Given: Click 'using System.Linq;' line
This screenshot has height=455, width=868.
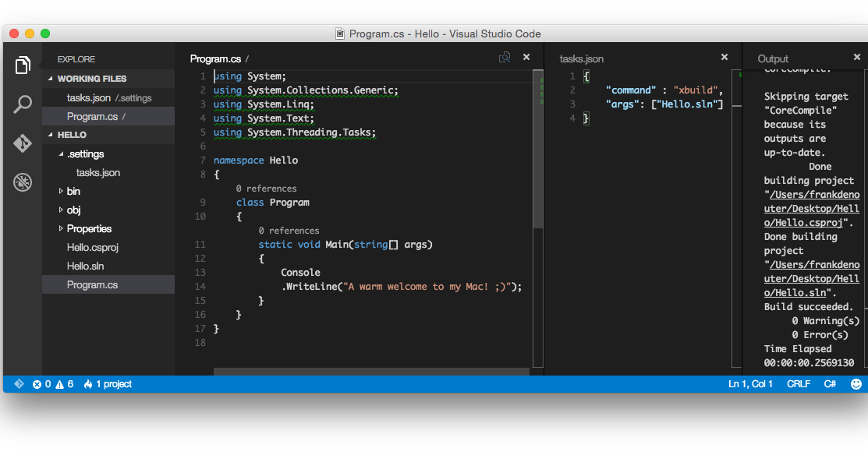Looking at the screenshot, I should tap(264, 104).
